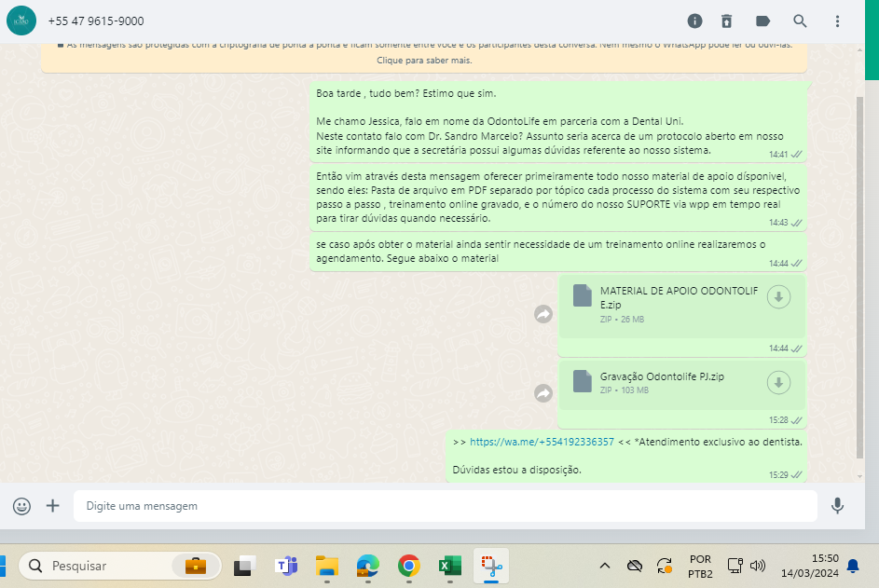Search within the conversation

pos(800,21)
